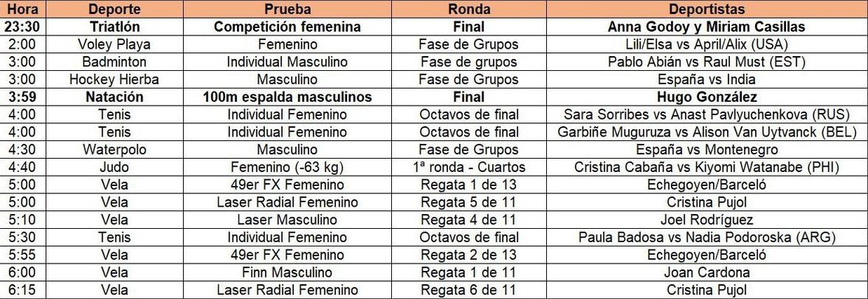868x299 pixels.
Task: Click the Judo sport cell
Action: point(114,167)
